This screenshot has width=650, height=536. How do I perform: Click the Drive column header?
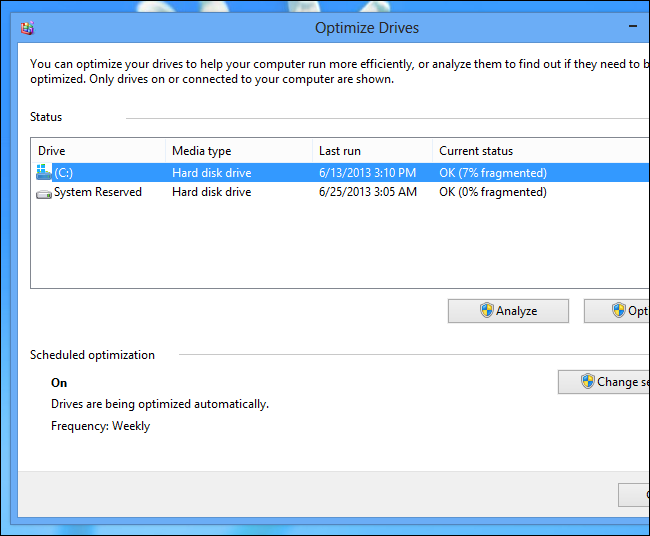(x=99, y=151)
